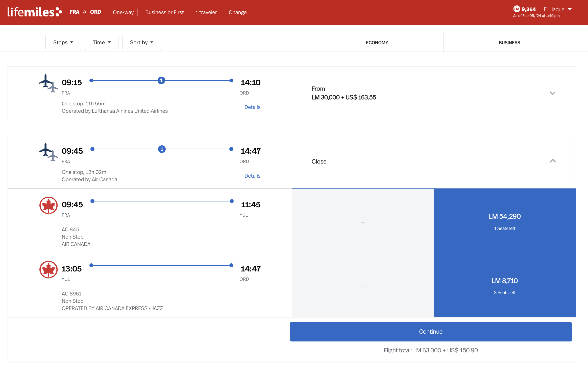Switch to the ECONOMY tab

pos(377,42)
